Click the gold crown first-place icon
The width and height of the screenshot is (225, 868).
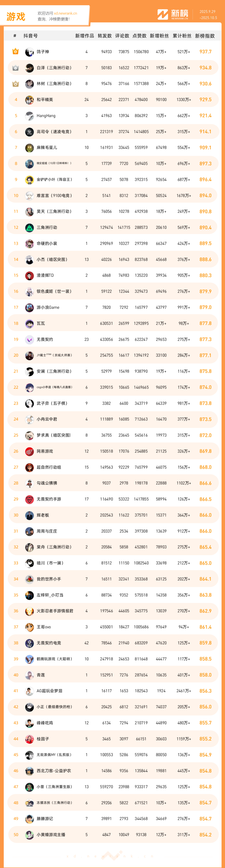15,52
